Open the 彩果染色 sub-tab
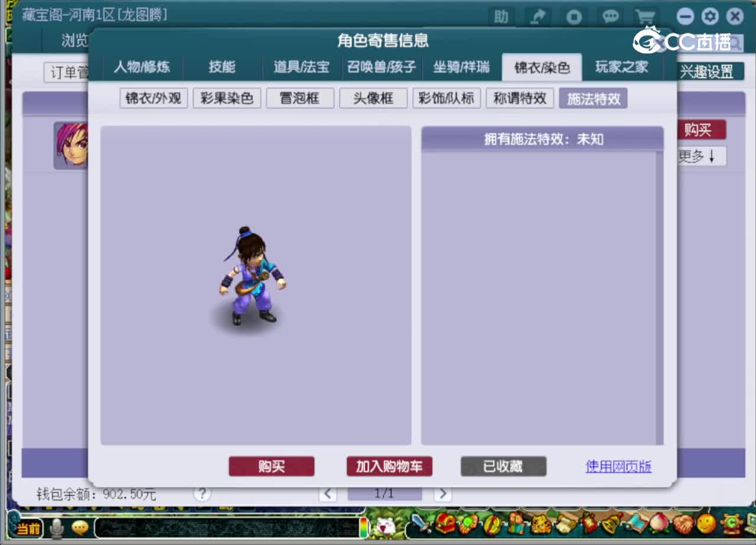756x545 pixels. point(227,98)
